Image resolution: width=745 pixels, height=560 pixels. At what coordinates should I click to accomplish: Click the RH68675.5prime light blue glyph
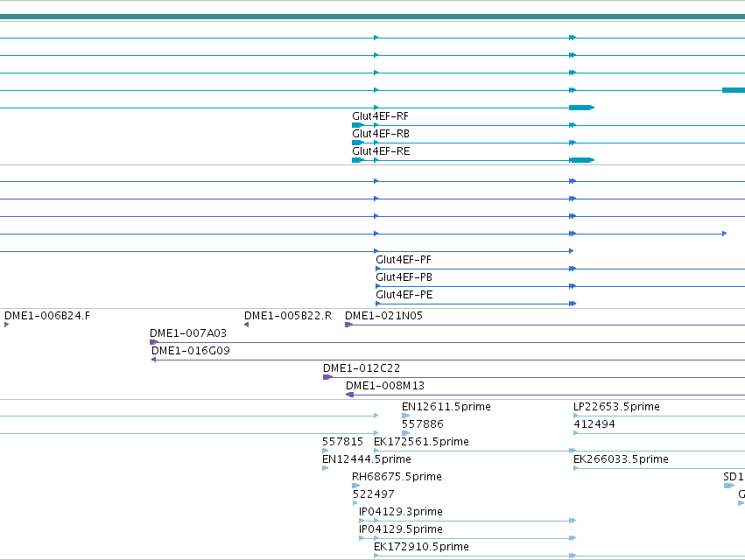click(356, 486)
